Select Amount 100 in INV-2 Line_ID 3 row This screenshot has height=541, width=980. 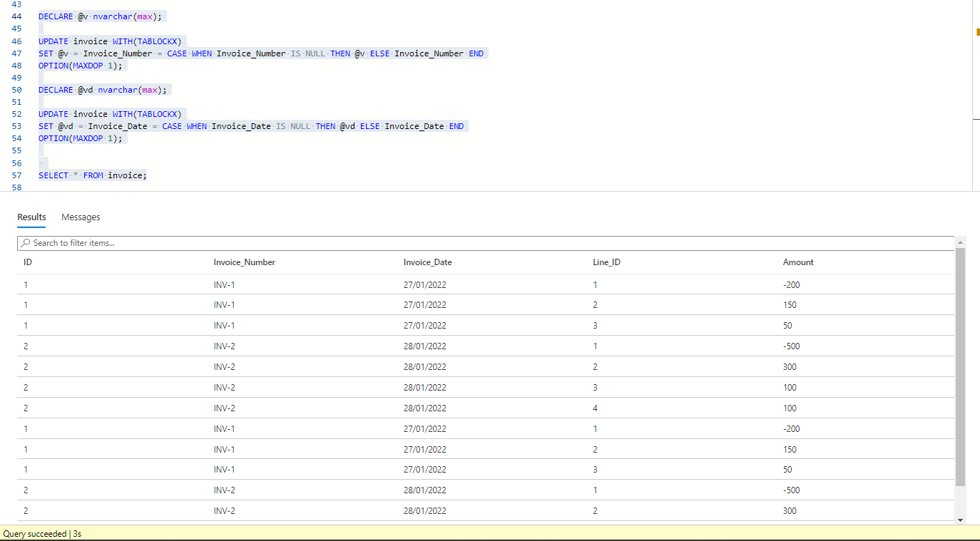point(790,388)
